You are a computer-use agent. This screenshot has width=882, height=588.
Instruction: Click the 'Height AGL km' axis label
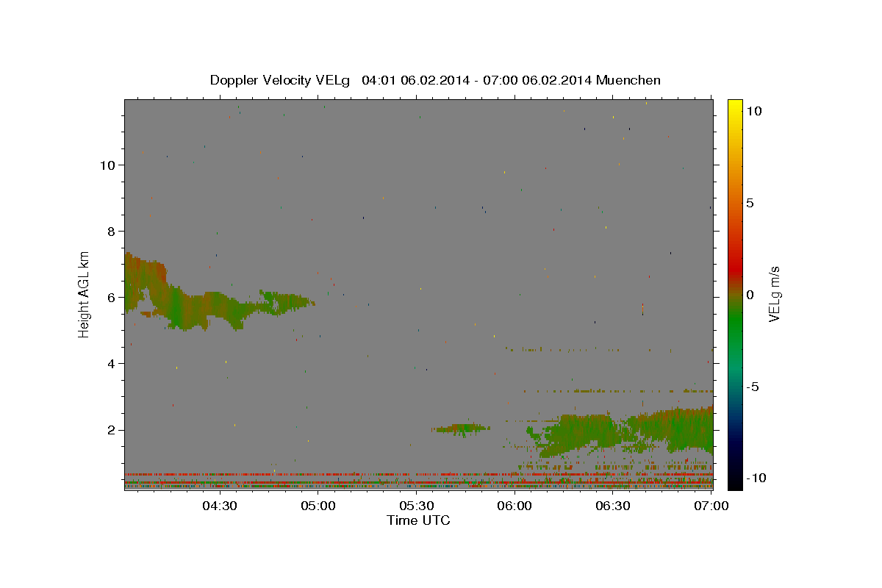85,295
